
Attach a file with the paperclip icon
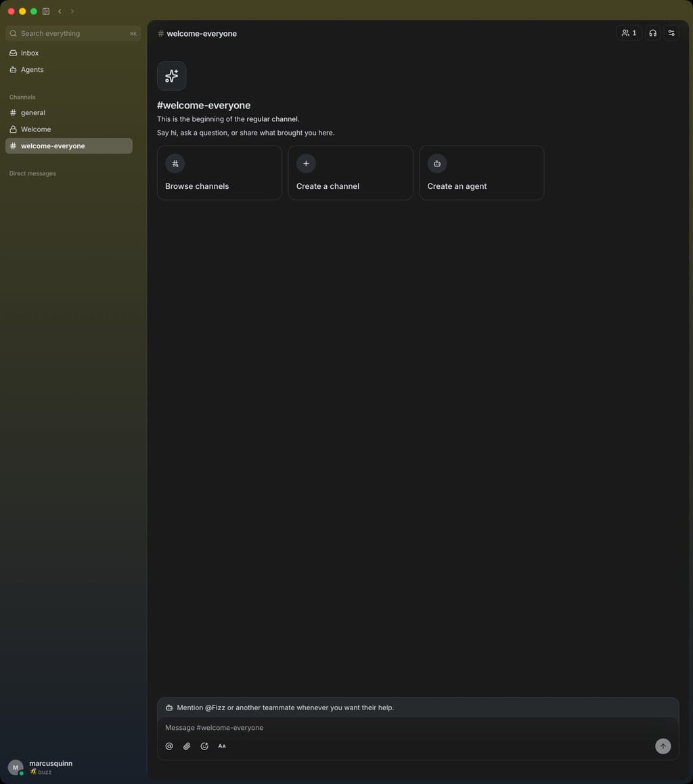(187, 746)
